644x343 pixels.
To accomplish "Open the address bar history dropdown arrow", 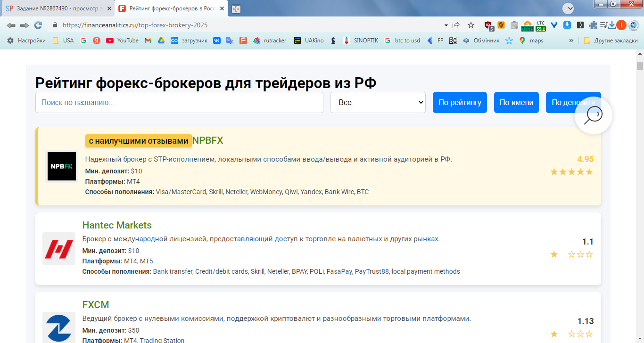I will [x=446, y=25].
